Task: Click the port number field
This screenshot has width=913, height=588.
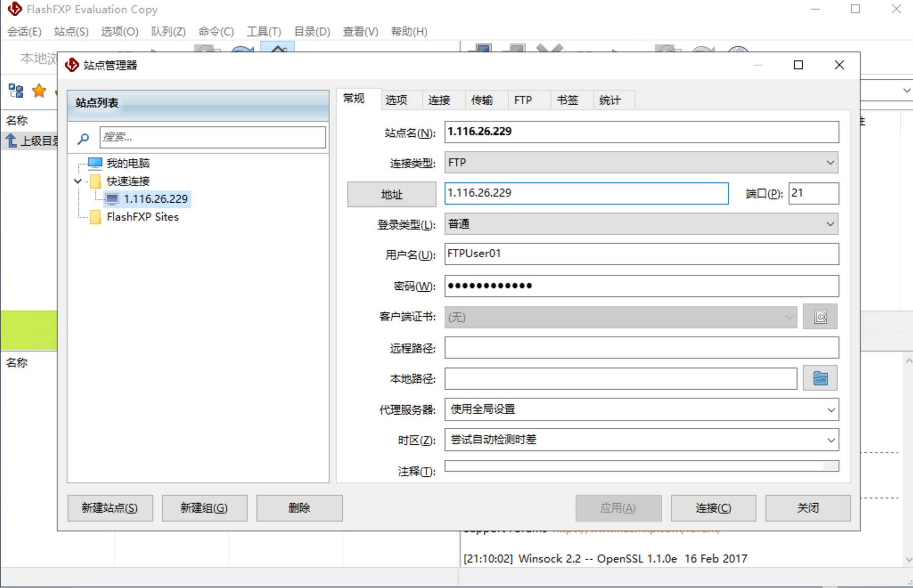Action: click(x=813, y=193)
